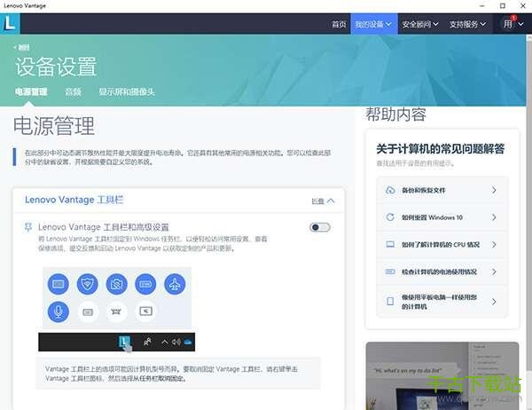The height and width of the screenshot is (410, 532).
Task: Click the cloud backup icon in help list
Action: pos(390,190)
